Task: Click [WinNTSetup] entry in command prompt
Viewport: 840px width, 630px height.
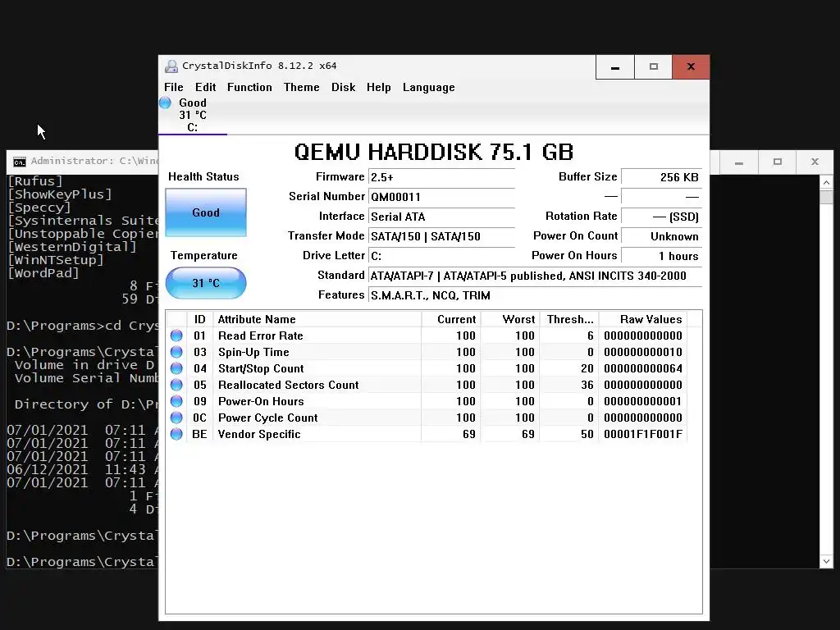Action: (56, 260)
